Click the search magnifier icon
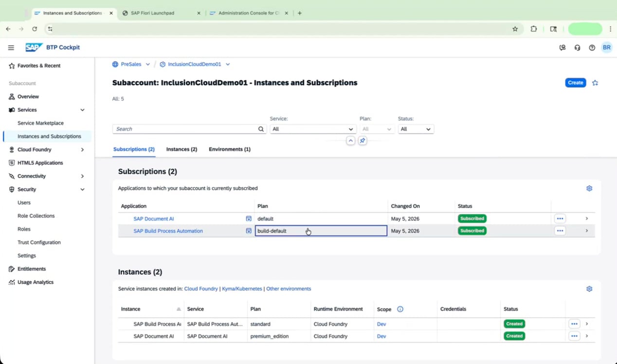This screenshot has width=617, height=364. pos(261,129)
